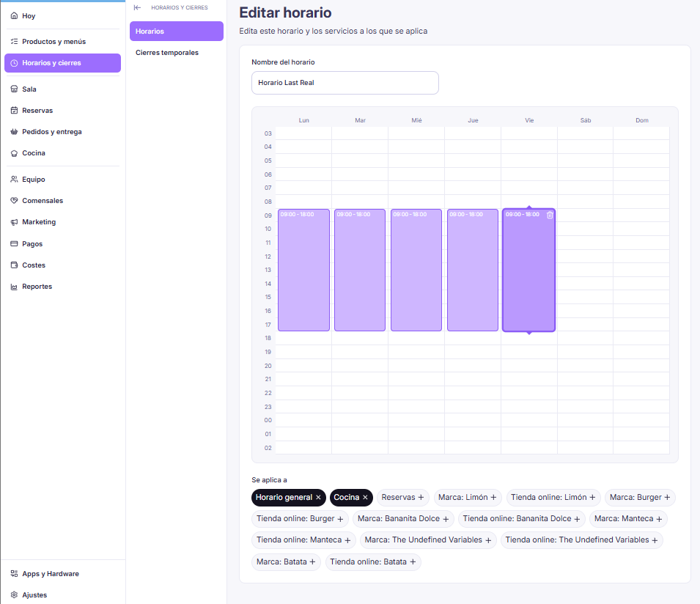Click the Productos y menús list icon
700x604 pixels.
[x=14, y=42]
